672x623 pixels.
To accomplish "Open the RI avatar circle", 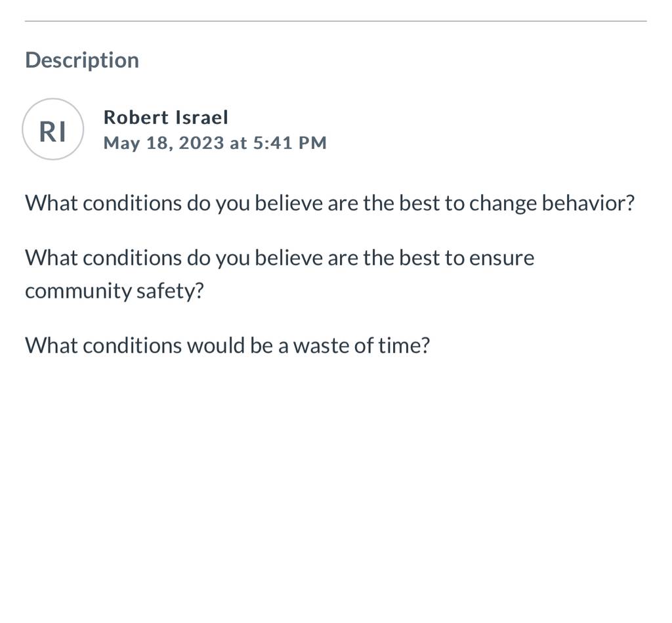I will click(x=52, y=129).
